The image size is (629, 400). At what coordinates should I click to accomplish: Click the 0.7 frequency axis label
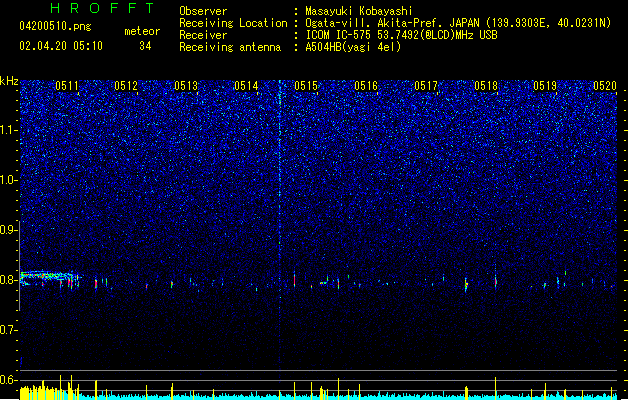click(9, 330)
